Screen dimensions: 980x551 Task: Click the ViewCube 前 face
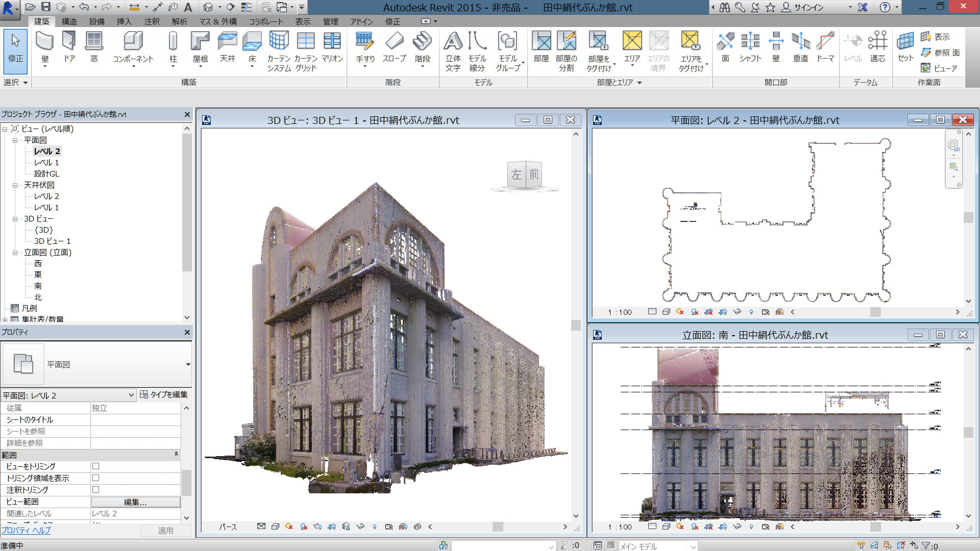click(x=534, y=174)
